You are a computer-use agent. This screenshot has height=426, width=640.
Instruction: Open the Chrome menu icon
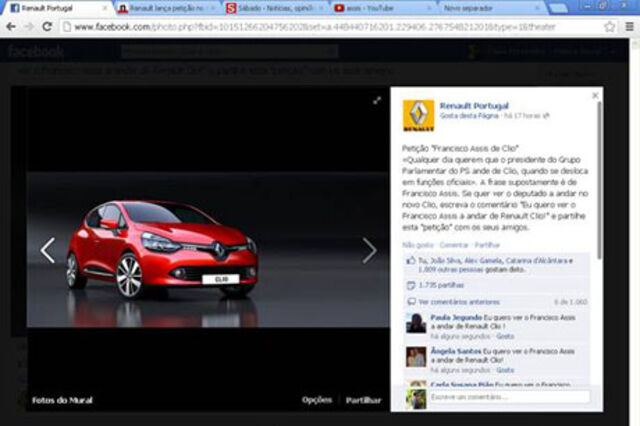pos(630,27)
